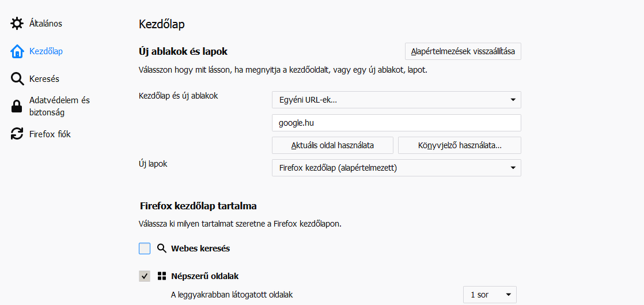Go to the Keresés settings section
Viewport: 644px width, 305px height.
pyautogui.click(x=44, y=79)
